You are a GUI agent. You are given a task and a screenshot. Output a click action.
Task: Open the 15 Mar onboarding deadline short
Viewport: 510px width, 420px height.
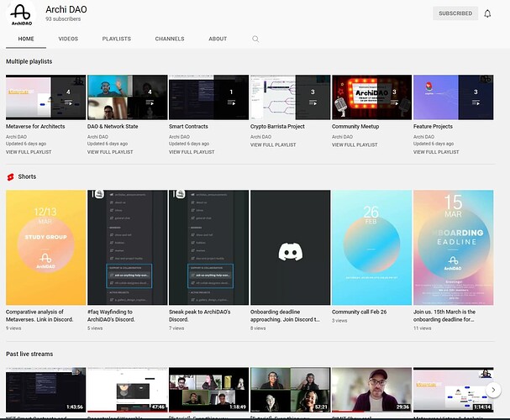coord(454,248)
